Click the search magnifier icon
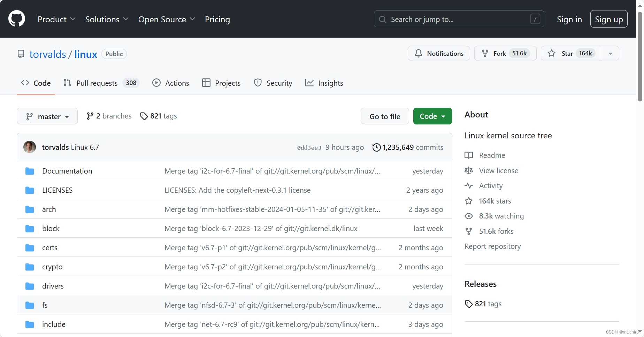 [382, 20]
